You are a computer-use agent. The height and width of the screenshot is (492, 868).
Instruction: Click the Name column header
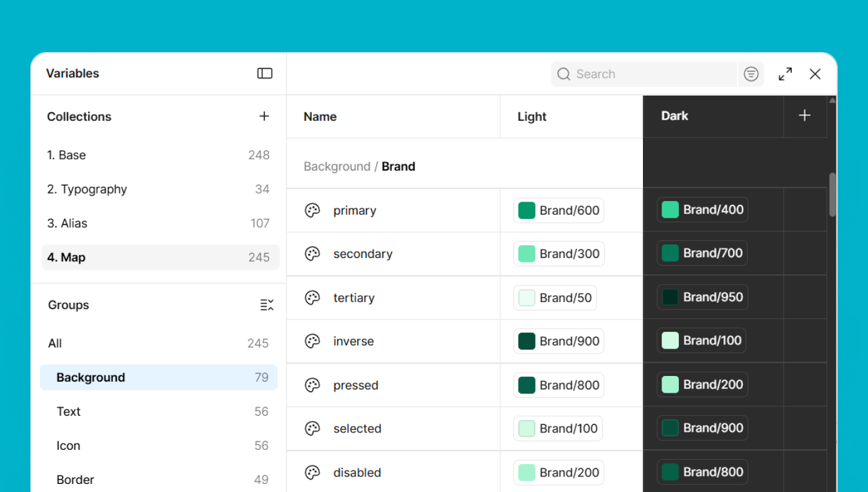[320, 117]
